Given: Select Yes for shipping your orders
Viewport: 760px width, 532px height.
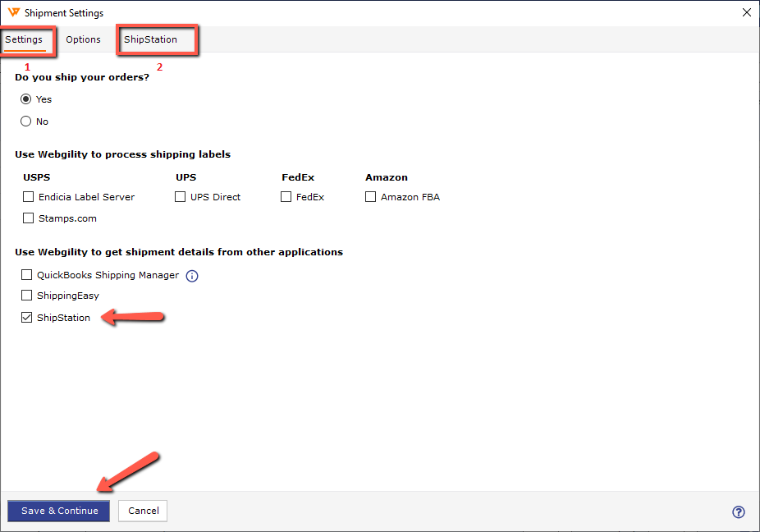Looking at the screenshot, I should point(26,99).
